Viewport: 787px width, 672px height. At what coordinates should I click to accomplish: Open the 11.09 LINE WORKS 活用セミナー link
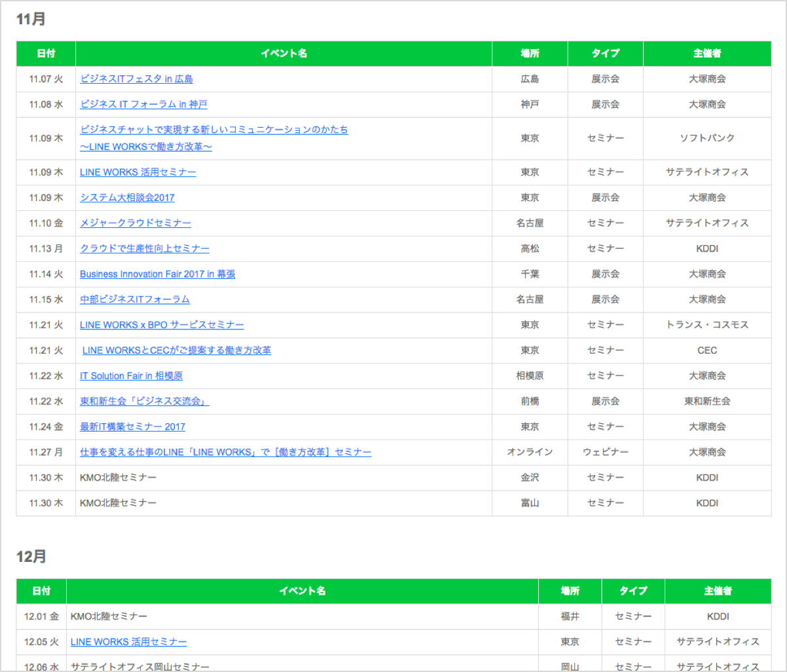[x=137, y=172]
